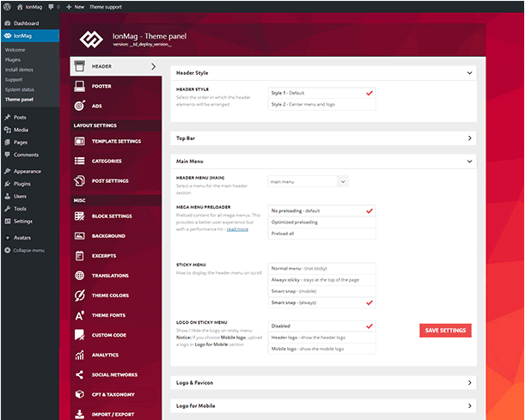This screenshot has height=420, width=525.
Task: Choose Preload all option
Action: click(321, 234)
